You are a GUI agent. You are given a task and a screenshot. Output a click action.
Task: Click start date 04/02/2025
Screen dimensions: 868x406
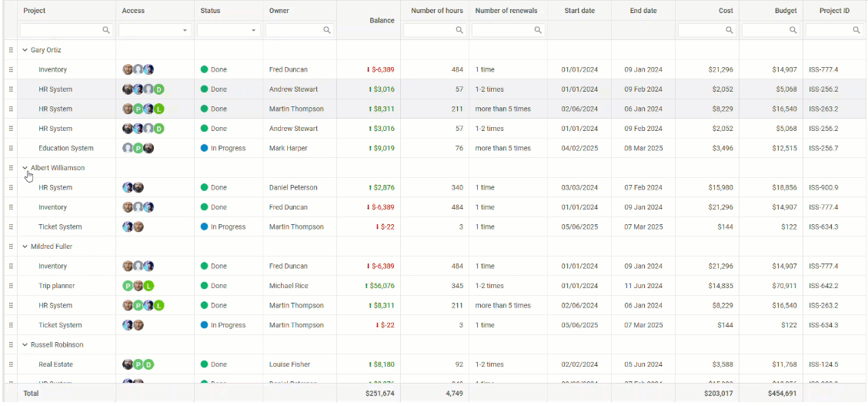tap(579, 148)
